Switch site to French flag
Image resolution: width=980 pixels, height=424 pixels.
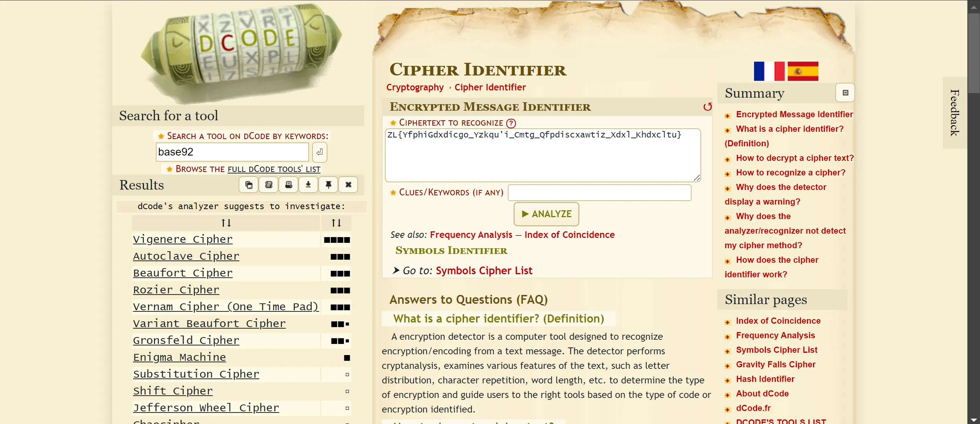[769, 71]
